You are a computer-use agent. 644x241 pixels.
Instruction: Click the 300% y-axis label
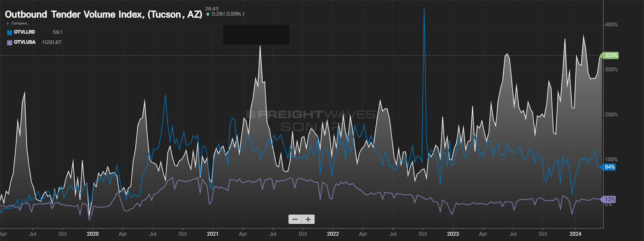click(x=611, y=70)
